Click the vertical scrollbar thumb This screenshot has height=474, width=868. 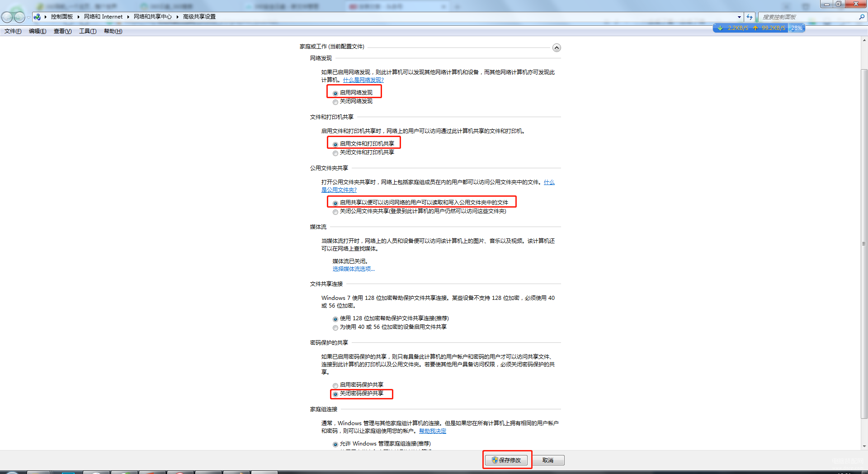pos(864,243)
